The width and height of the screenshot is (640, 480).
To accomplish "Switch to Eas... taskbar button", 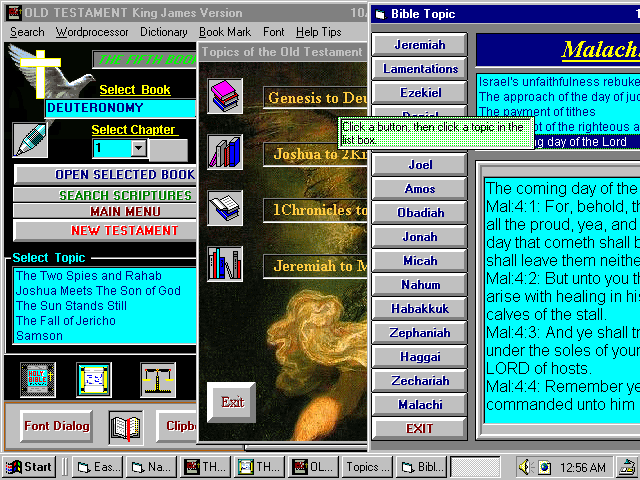I will (98, 467).
